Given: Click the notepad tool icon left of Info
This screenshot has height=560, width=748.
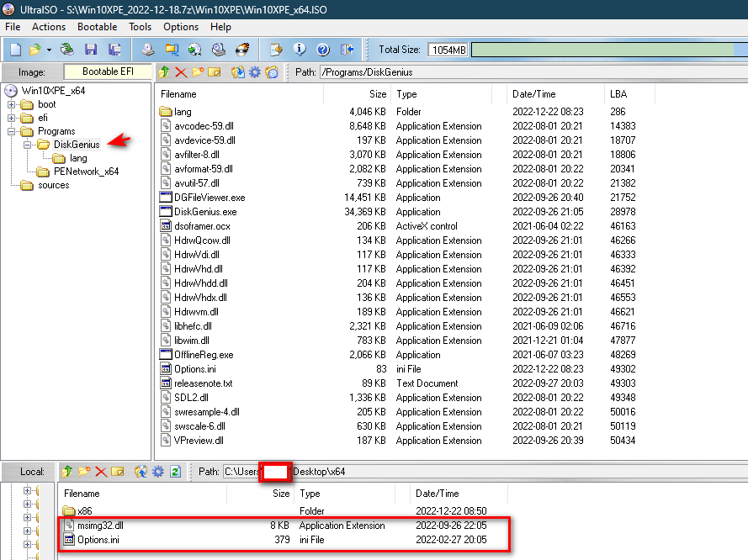Looking at the screenshot, I should coord(276,49).
